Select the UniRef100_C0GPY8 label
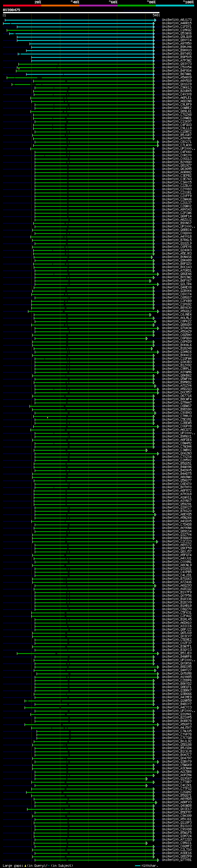Viewport: 197px width, 868px height. 177,426
